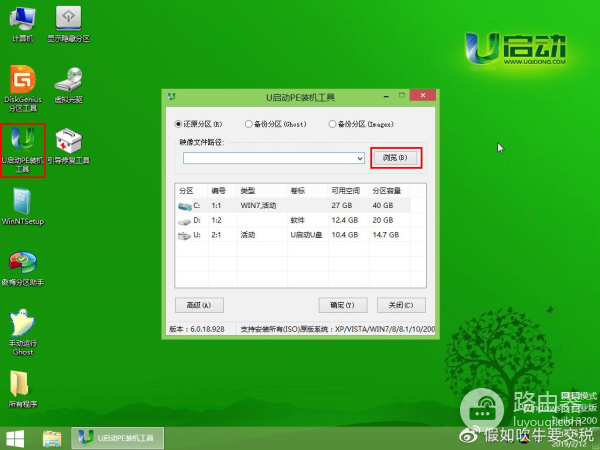The height and width of the screenshot is (450, 600).
Task: Launch the boot repair tool icon
Action: (x=68, y=146)
